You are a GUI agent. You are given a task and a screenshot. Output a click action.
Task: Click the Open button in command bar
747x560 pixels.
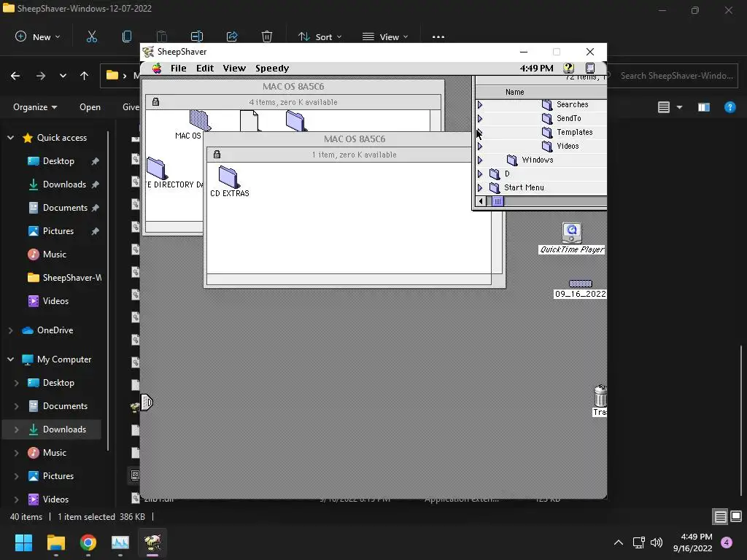(90, 107)
